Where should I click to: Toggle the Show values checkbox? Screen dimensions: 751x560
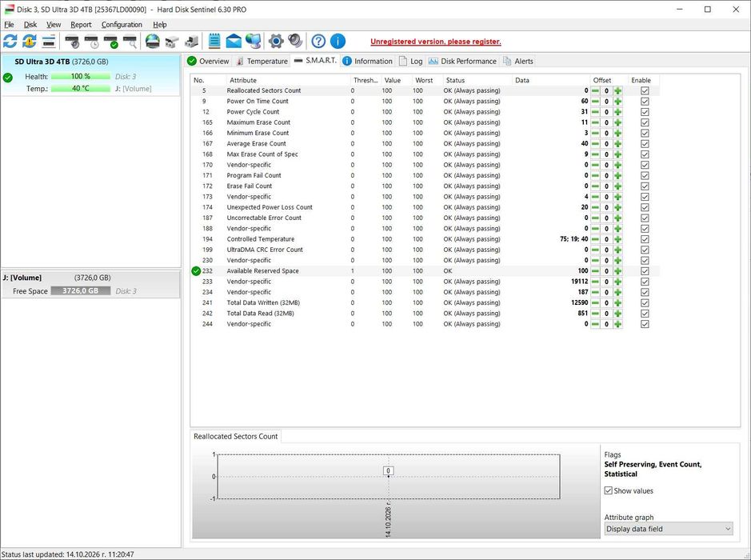point(609,490)
